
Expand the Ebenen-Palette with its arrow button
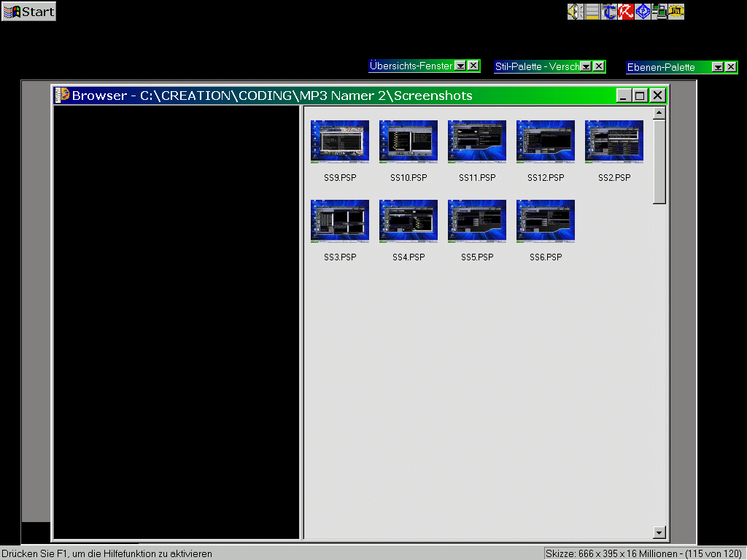coord(717,67)
